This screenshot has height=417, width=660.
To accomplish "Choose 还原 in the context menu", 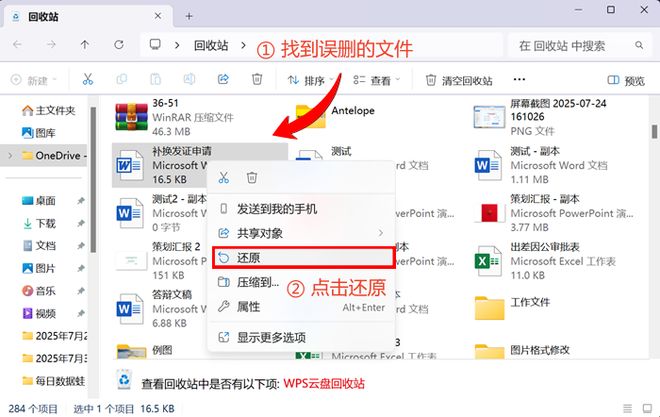I will tap(303, 257).
